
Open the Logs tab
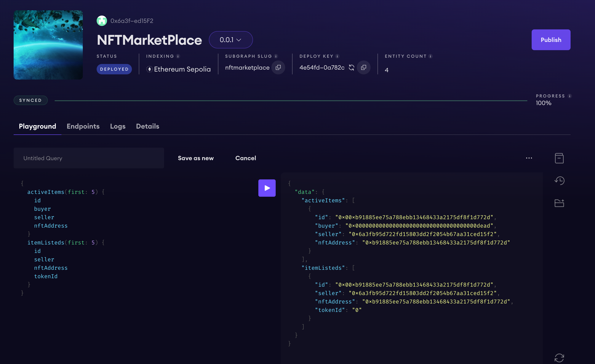point(118,126)
